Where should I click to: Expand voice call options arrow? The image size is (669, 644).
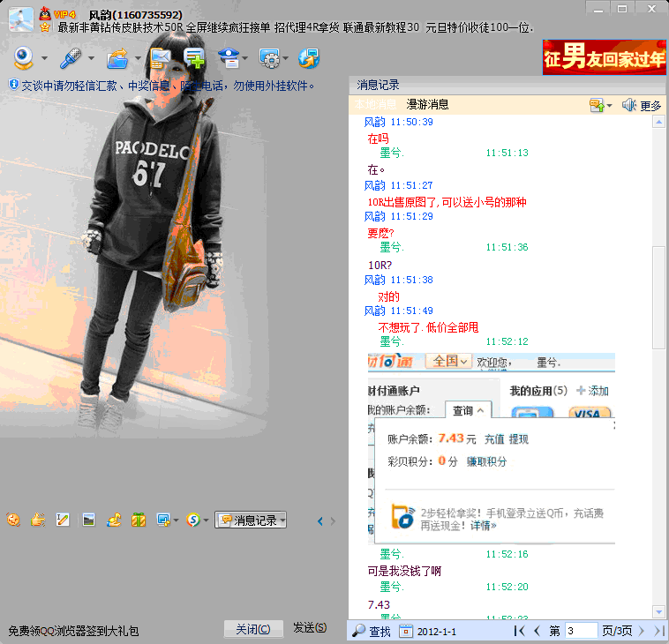[91, 57]
